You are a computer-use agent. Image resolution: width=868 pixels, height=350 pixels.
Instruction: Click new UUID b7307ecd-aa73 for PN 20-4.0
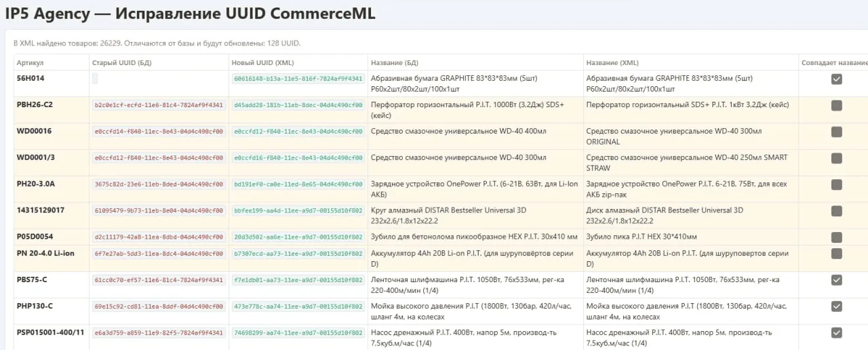pyautogui.click(x=298, y=254)
